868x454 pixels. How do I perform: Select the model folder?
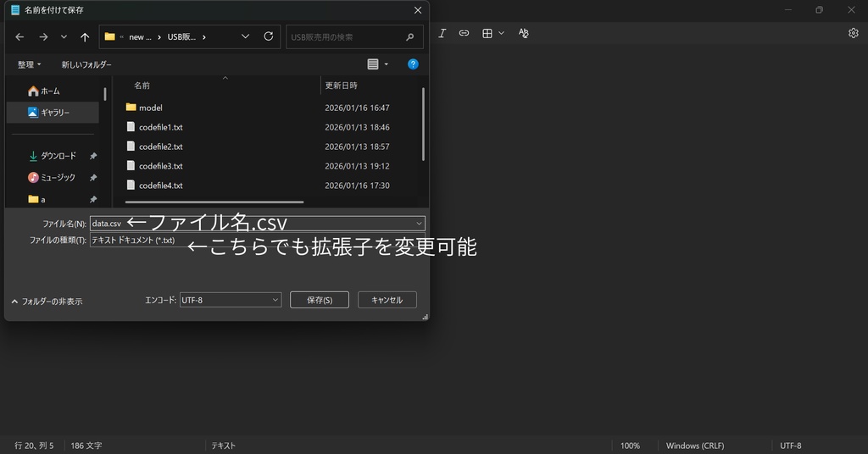click(144, 108)
